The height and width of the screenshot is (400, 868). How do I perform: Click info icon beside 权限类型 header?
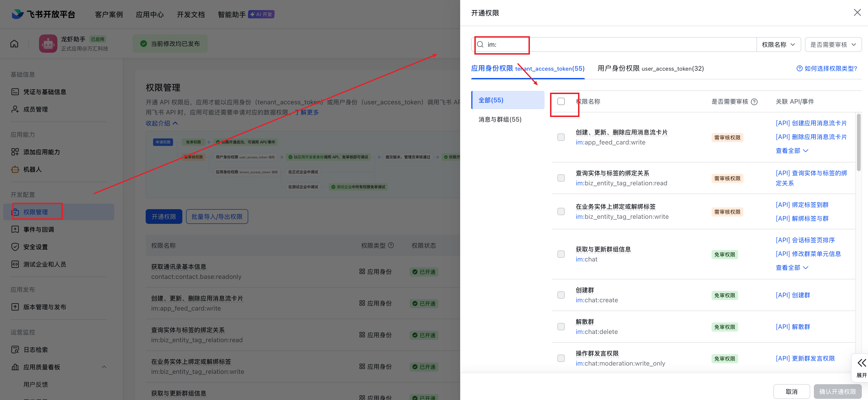tap(391, 245)
